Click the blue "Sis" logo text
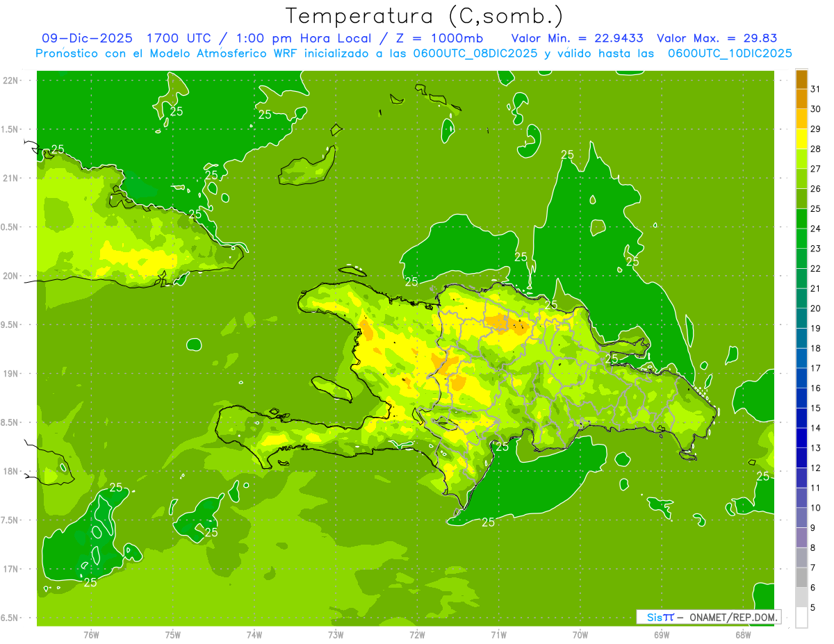This screenshot has height=644, width=834. 654,617
